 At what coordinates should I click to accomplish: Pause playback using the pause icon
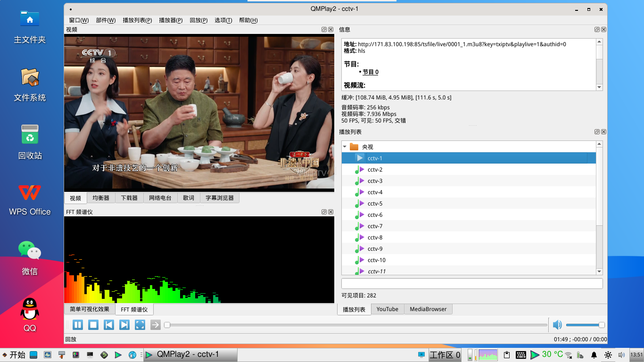[77, 325]
